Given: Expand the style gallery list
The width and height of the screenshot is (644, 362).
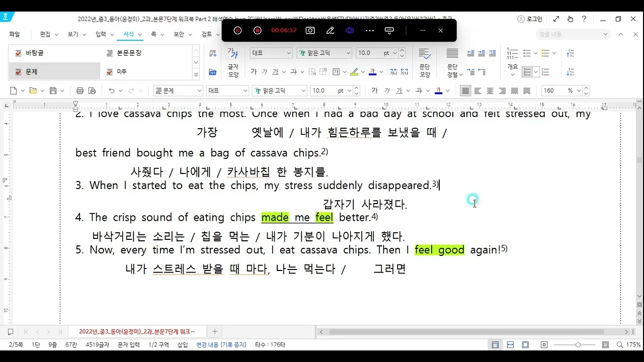Looking at the screenshot, I should [196, 75].
